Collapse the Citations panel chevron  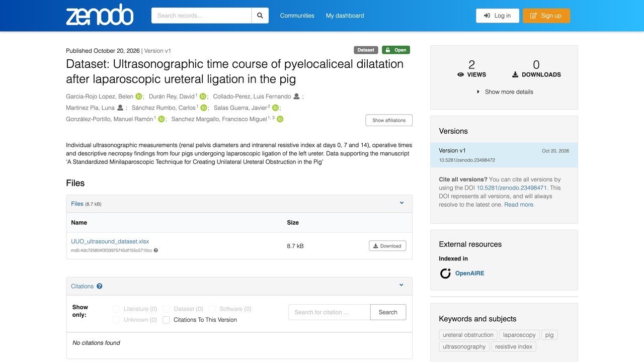point(401,285)
